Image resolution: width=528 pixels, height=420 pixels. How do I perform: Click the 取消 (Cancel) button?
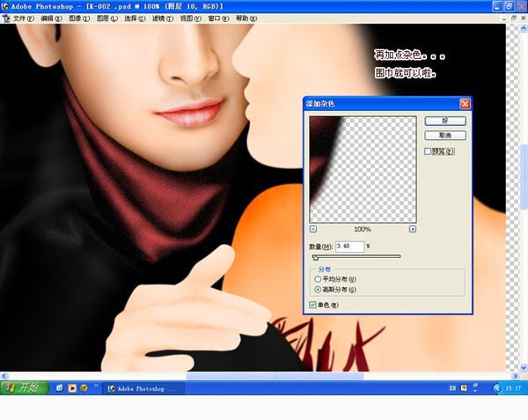(x=445, y=136)
